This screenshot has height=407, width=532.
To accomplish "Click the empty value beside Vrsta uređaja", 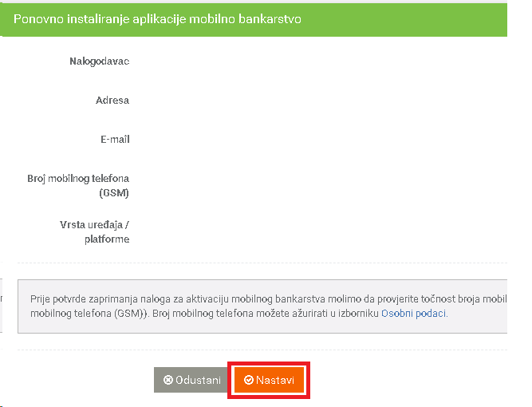I will coord(321,232).
